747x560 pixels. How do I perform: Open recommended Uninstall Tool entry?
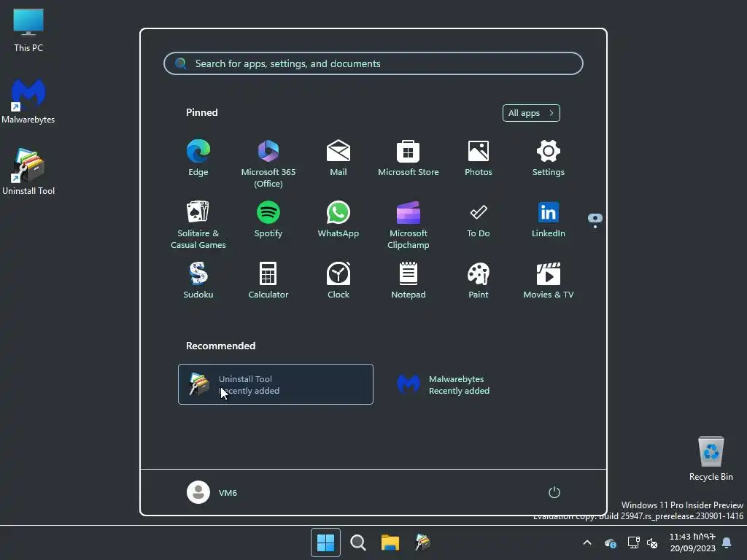tap(275, 384)
